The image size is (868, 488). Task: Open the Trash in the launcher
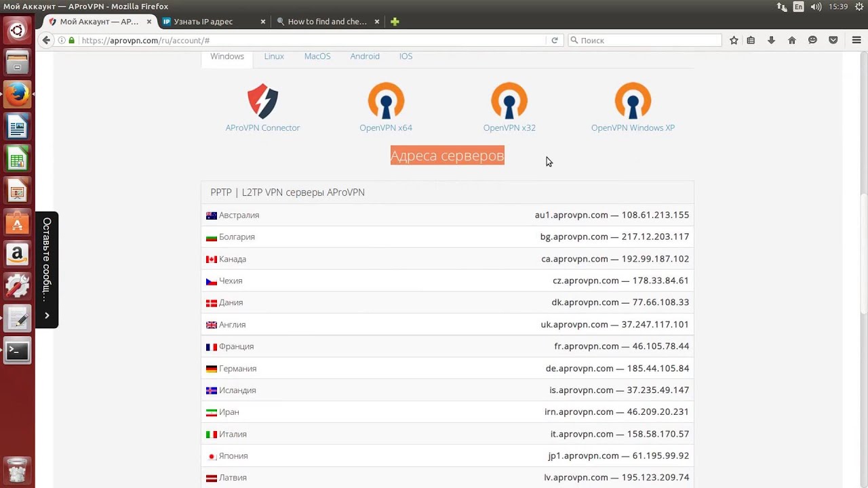18,470
